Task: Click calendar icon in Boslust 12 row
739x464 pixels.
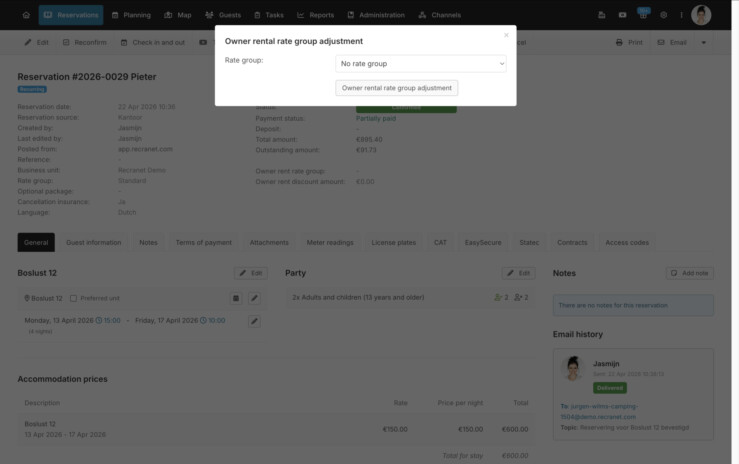Action: 236,298
